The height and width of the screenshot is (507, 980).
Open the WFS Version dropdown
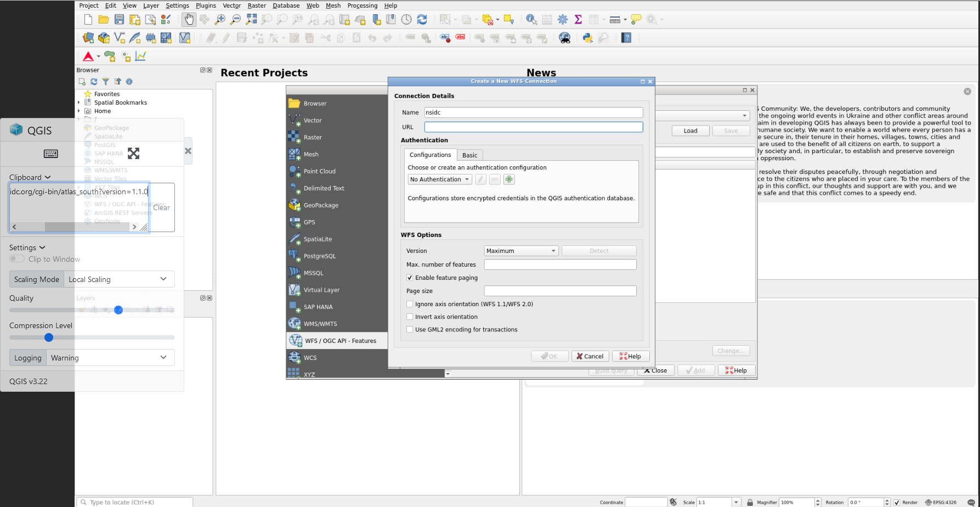tap(521, 251)
